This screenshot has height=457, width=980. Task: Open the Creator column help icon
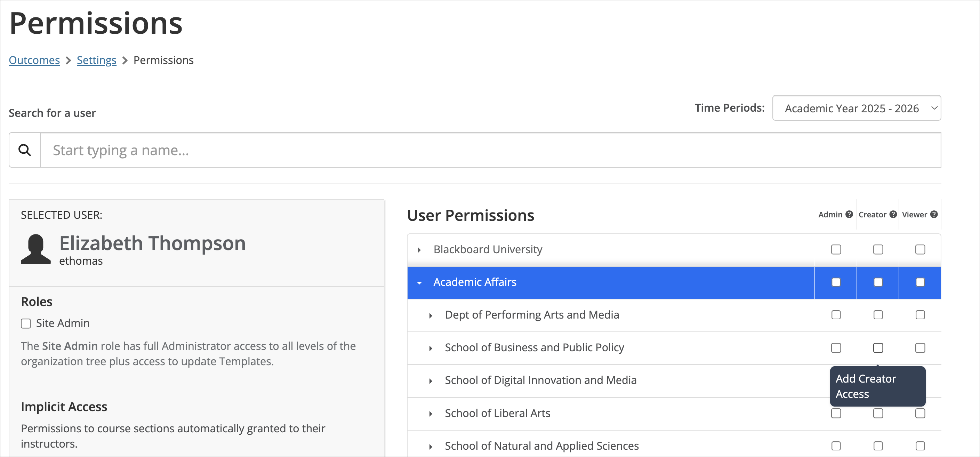[893, 215]
